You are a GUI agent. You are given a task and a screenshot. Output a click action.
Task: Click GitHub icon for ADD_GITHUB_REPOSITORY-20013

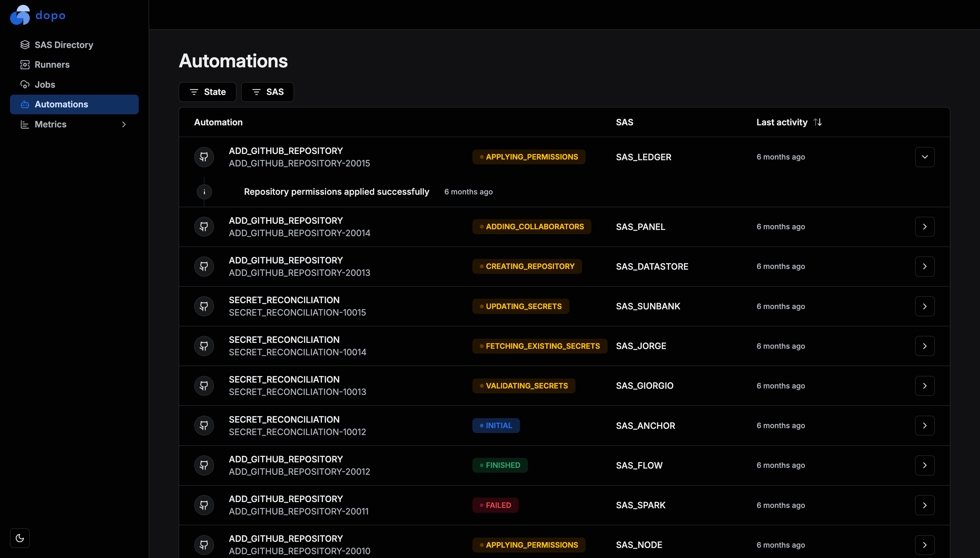[204, 266]
